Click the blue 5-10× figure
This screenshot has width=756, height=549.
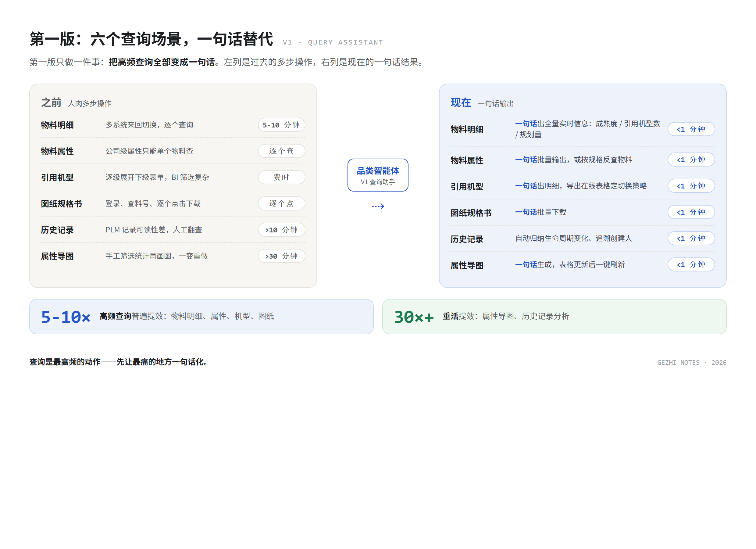tap(66, 317)
